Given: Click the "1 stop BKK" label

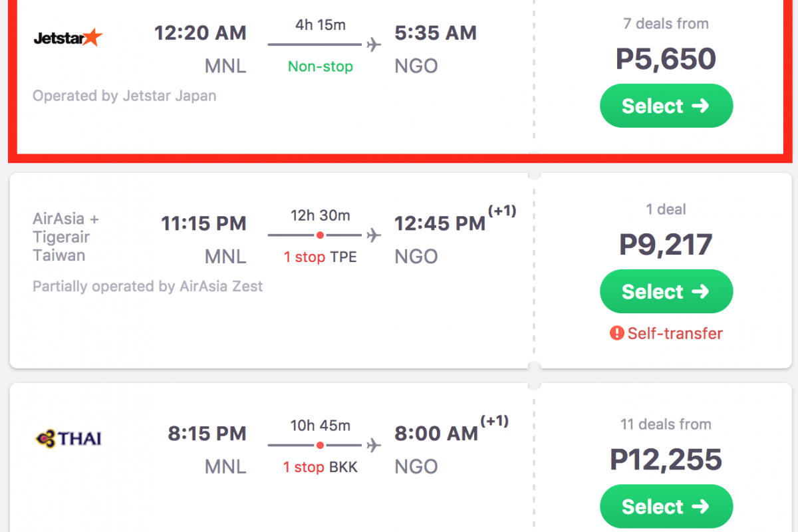Looking at the screenshot, I should (320, 467).
